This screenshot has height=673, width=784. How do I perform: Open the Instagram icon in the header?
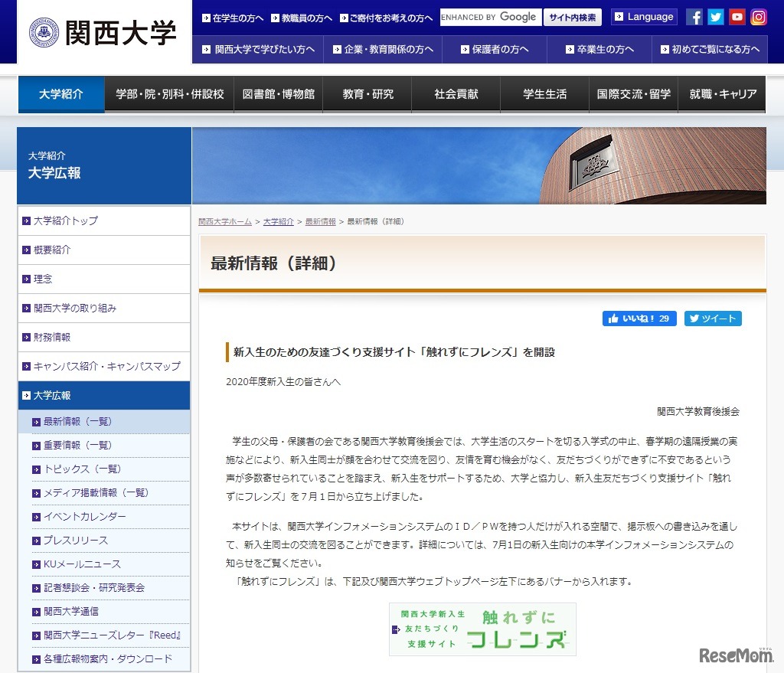758,16
